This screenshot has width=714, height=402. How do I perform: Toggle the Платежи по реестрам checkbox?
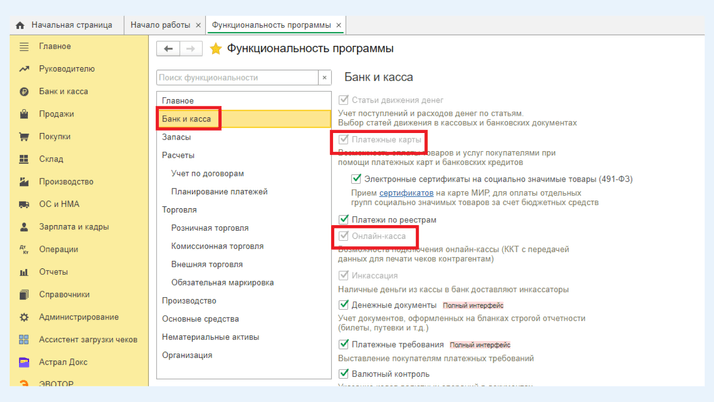[344, 219]
